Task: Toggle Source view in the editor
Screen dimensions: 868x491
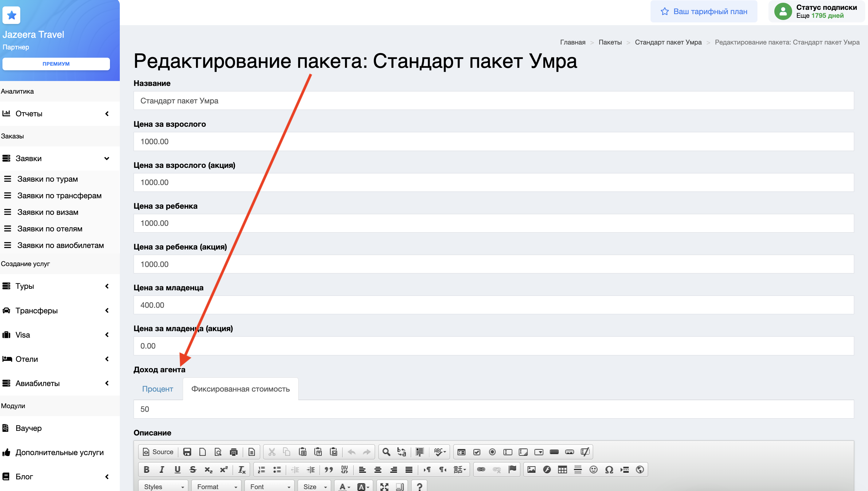Action: point(158,452)
